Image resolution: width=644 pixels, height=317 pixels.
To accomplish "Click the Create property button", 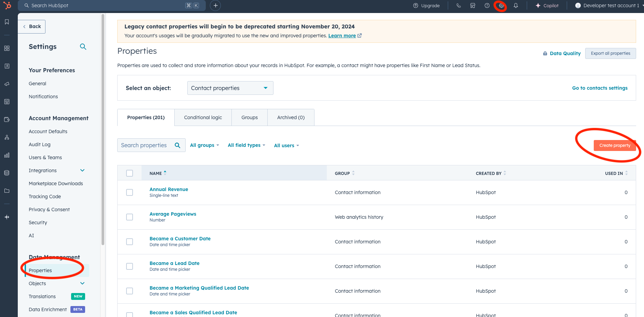I will (615, 145).
